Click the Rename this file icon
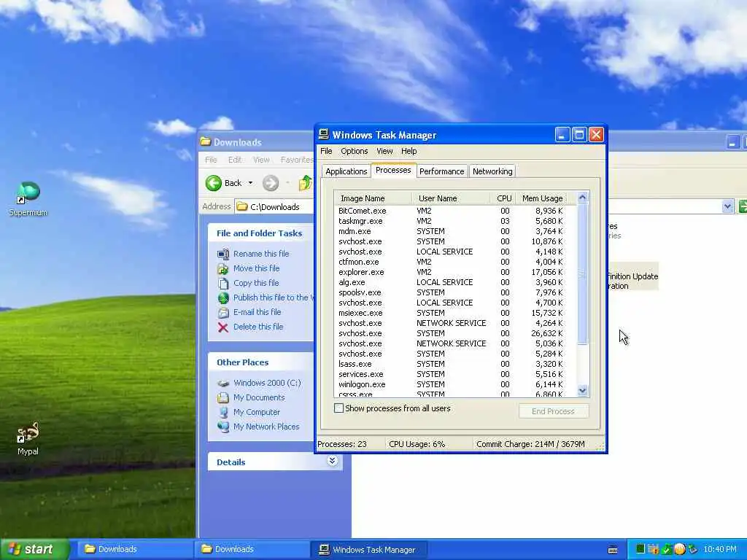Viewport: 747px width, 560px height. [x=223, y=254]
